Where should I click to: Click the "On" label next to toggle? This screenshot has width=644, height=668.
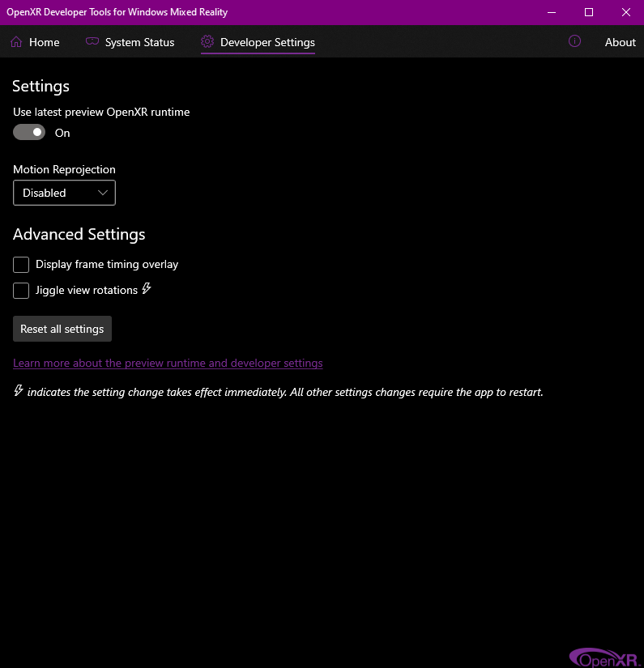[62, 133]
